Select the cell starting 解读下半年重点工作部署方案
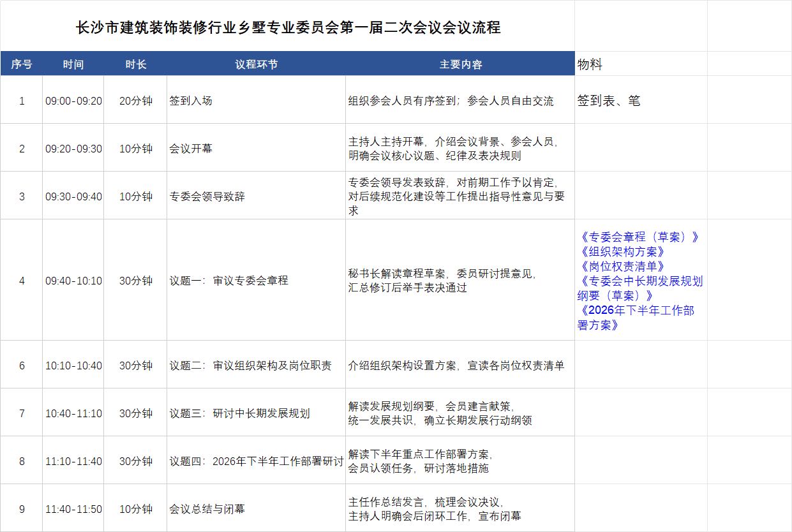The image size is (792, 532). click(460, 461)
